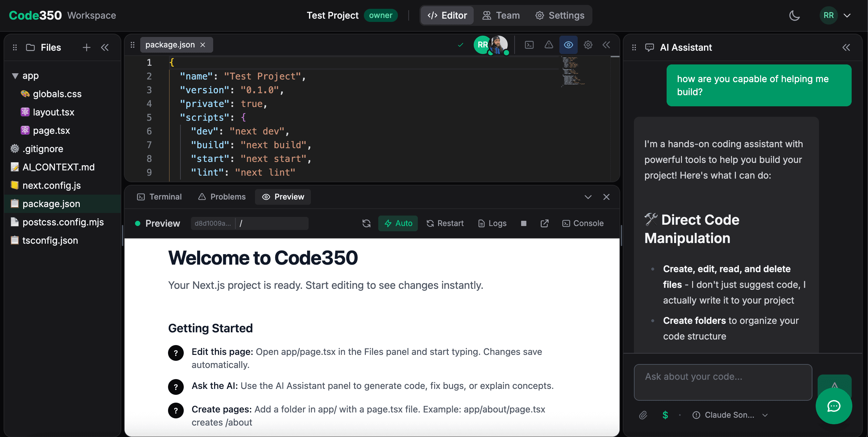The width and height of the screenshot is (868, 437).
Task: Open the Problems tab in the bottom panel
Action: (x=222, y=197)
